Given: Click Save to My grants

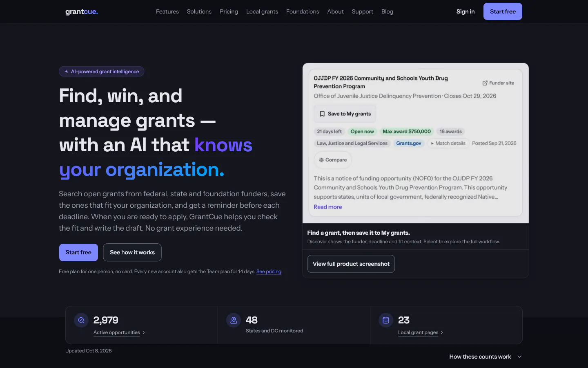Looking at the screenshot, I should pyautogui.click(x=345, y=114).
